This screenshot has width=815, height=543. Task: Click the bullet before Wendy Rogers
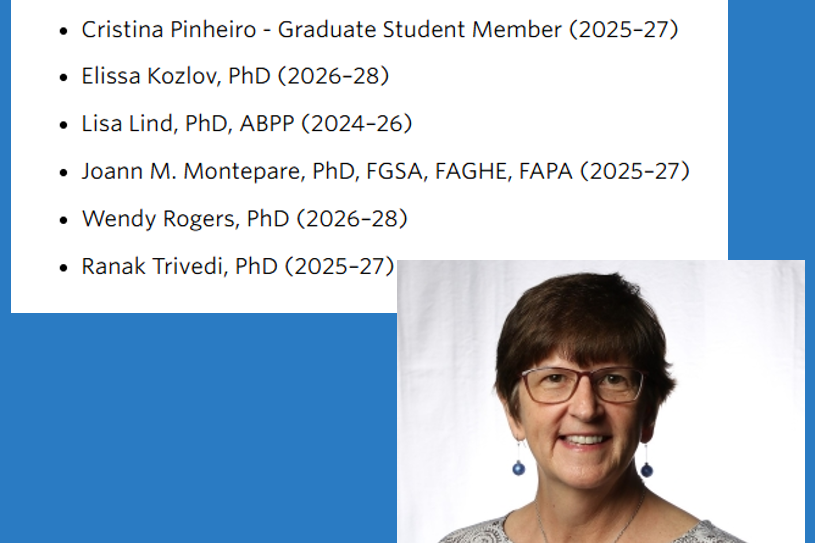coord(63,220)
